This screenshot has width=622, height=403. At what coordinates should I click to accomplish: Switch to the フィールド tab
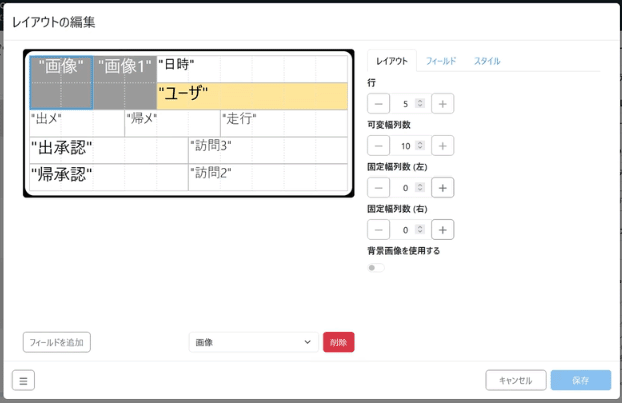[x=440, y=61]
